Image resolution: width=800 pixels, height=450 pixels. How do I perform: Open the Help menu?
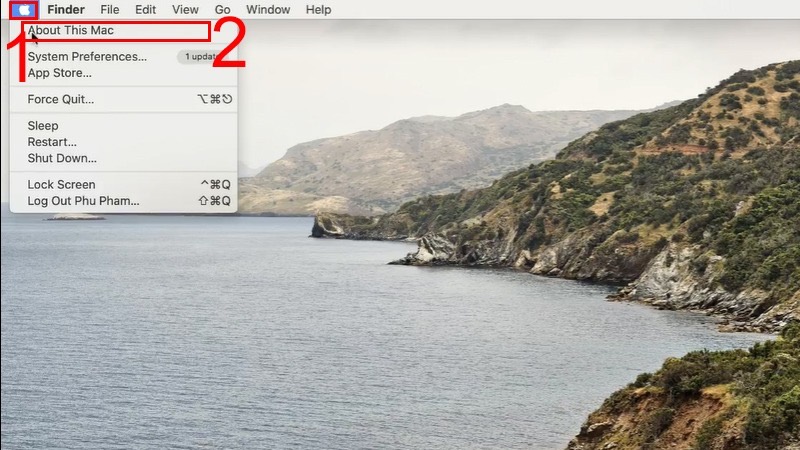click(318, 10)
